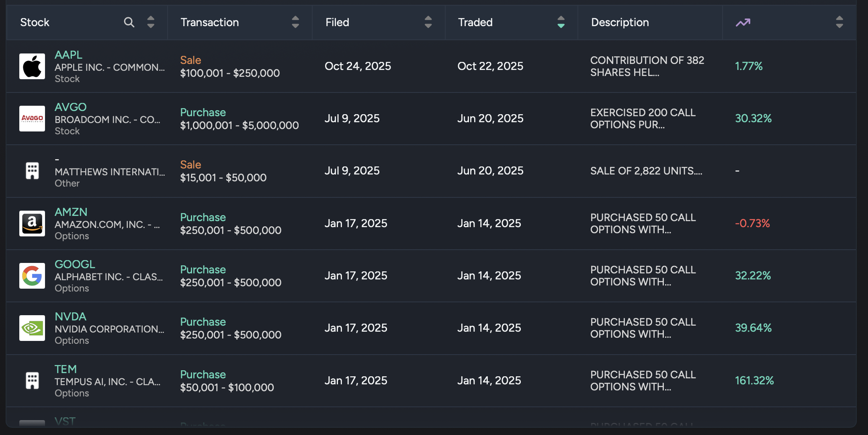Click the search icon in Stock header
868x435 pixels.
tap(129, 22)
